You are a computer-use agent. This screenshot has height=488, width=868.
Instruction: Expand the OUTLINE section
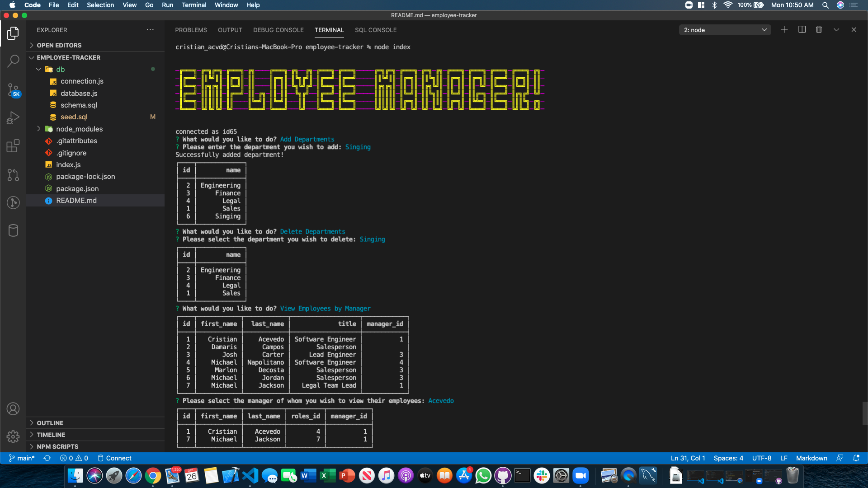(96, 423)
